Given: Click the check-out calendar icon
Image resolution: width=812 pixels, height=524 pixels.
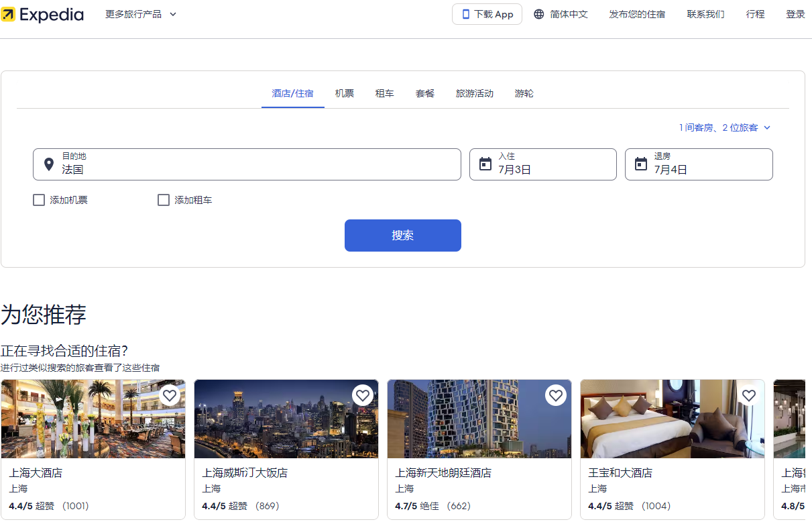Looking at the screenshot, I should click(x=641, y=164).
